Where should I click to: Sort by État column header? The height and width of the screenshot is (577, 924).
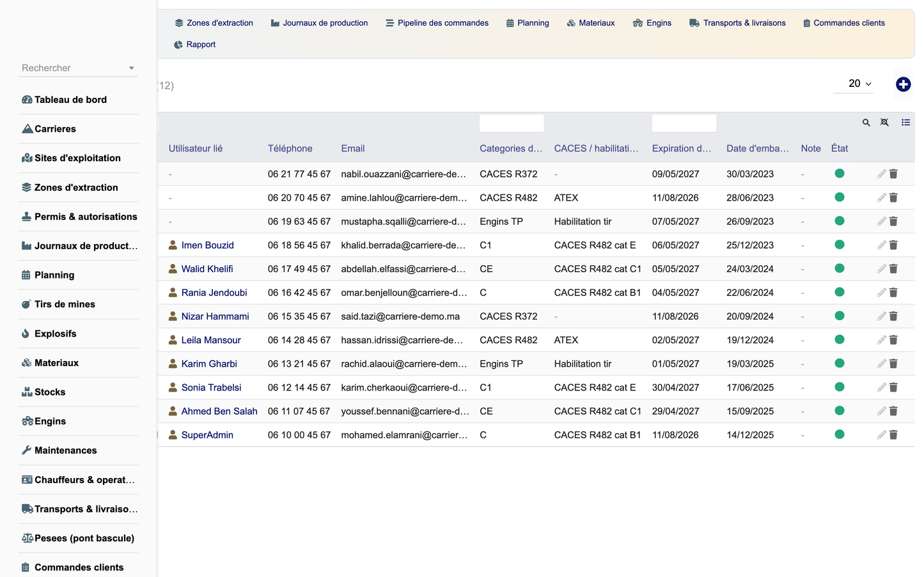click(x=840, y=148)
